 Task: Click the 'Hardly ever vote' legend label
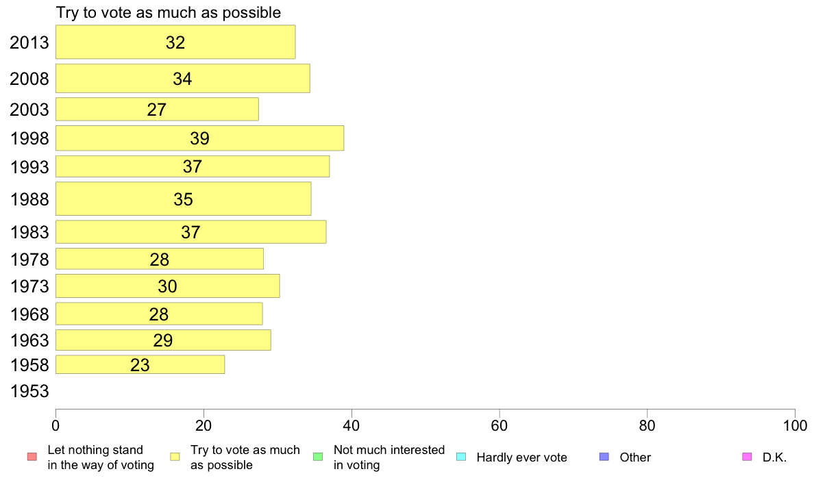tap(521, 457)
